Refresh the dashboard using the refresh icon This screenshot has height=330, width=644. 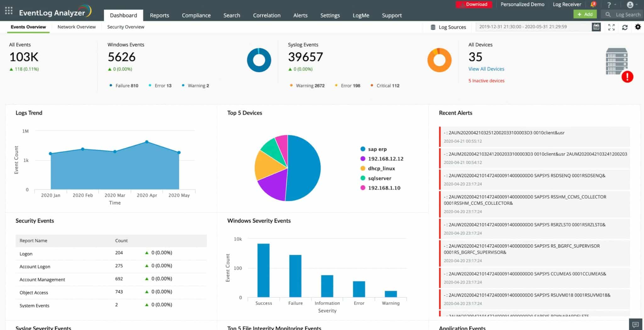point(625,27)
